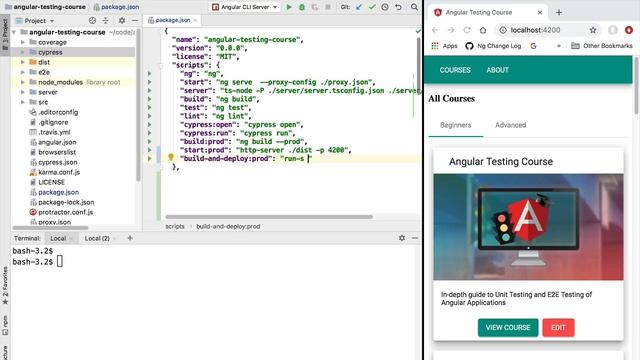
Task: Run the build:prod script gutter arrow
Action: coord(149,142)
